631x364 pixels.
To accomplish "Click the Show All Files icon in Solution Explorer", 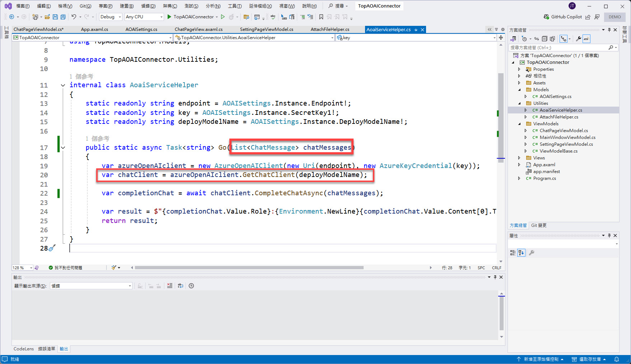I will coord(552,39).
